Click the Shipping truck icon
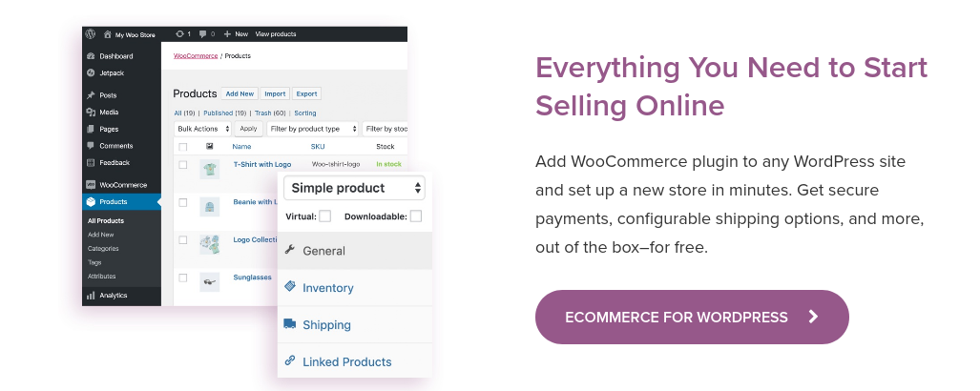 [x=289, y=324]
